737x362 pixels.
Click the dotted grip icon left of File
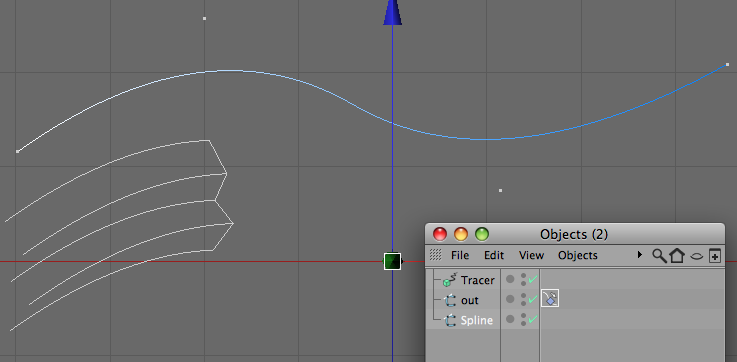(x=436, y=255)
